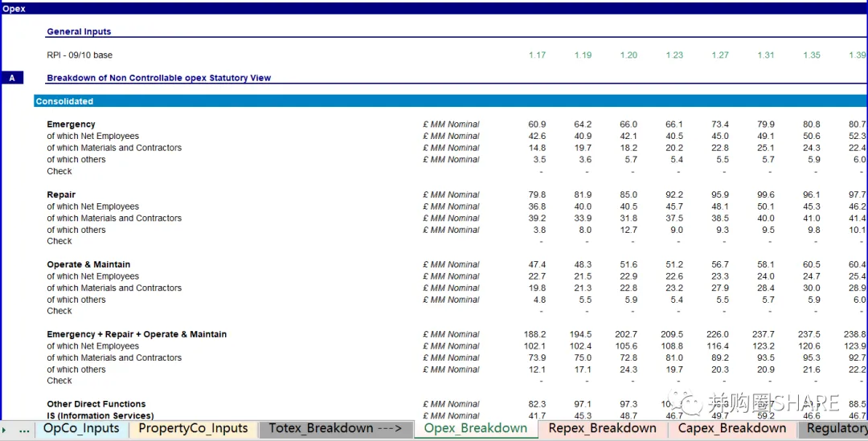
Task: Click Repair Net Employees value 36.8
Action: click(537, 206)
